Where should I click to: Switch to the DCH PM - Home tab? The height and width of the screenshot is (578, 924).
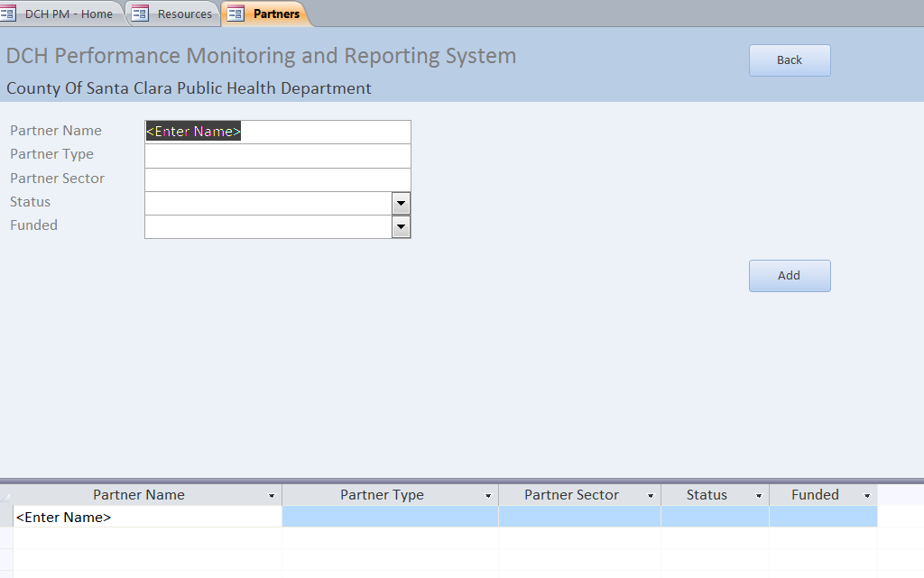[x=69, y=14]
